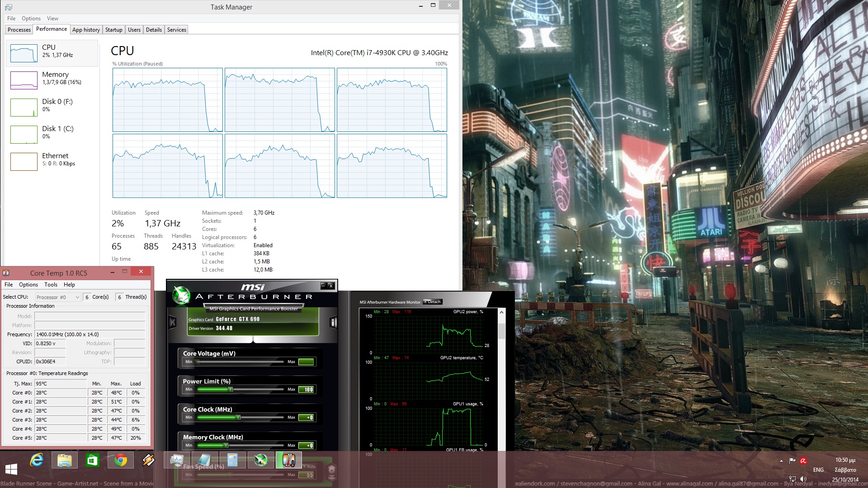Click Detach in the hardware monitor
Viewport: 868px width, 488px height.
433,302
